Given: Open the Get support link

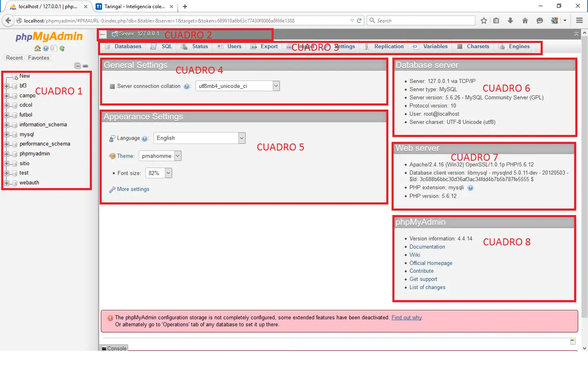Looking at the screenshot, I should [x=423, y=279].
